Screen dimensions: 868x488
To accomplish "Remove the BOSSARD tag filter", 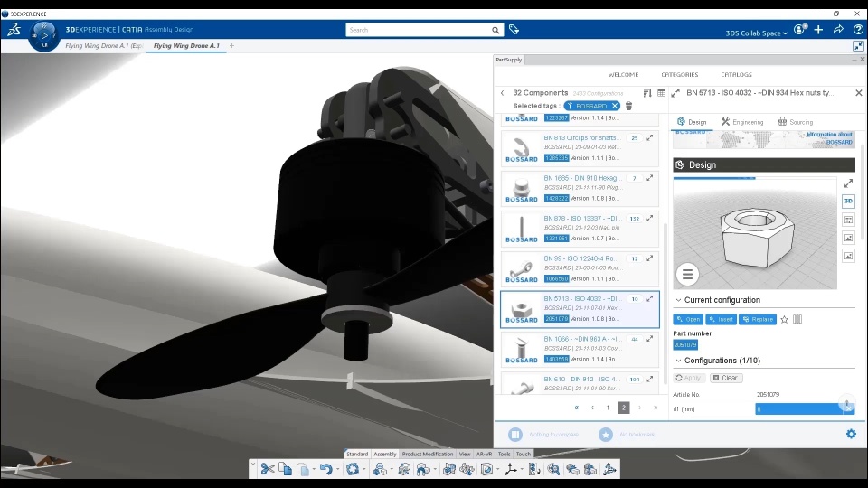I will click(615, 106).
